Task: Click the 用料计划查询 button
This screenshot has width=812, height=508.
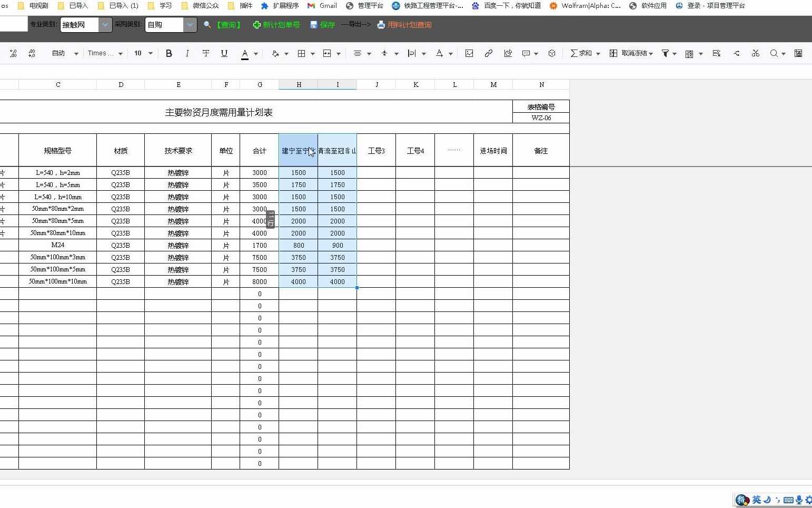Action: [x=404, y=25]
